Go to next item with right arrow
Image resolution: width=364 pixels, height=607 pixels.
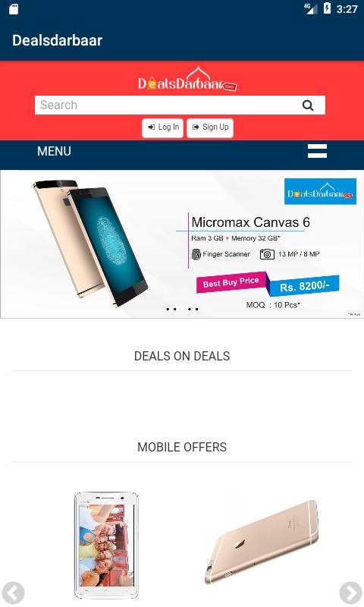pos(350,593)
